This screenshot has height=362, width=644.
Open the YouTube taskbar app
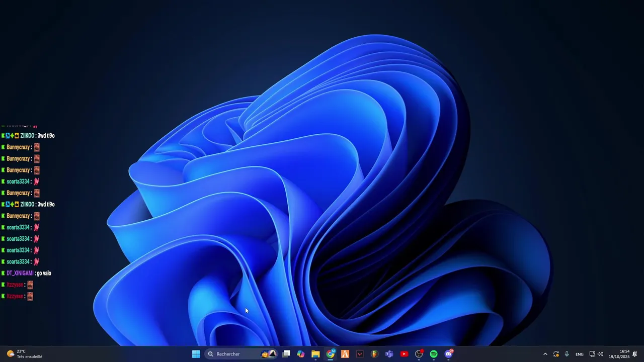click(x=404, y=354)
